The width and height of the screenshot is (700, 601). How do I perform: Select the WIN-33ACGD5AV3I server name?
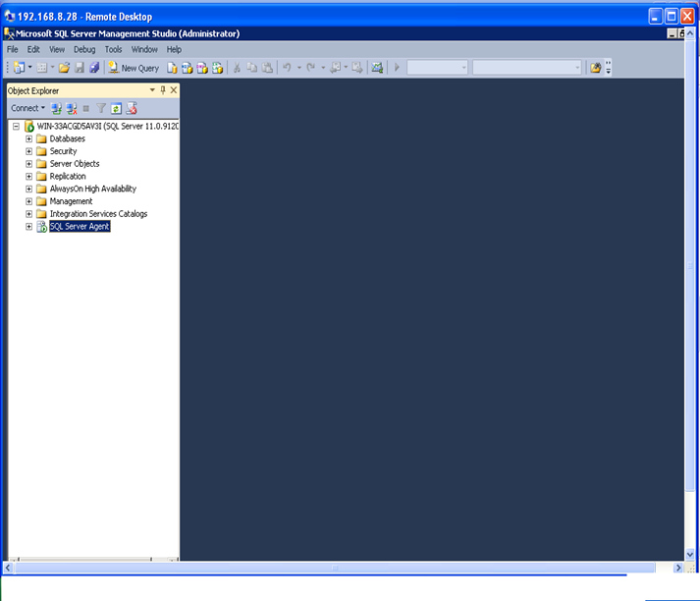coord(108,127)
